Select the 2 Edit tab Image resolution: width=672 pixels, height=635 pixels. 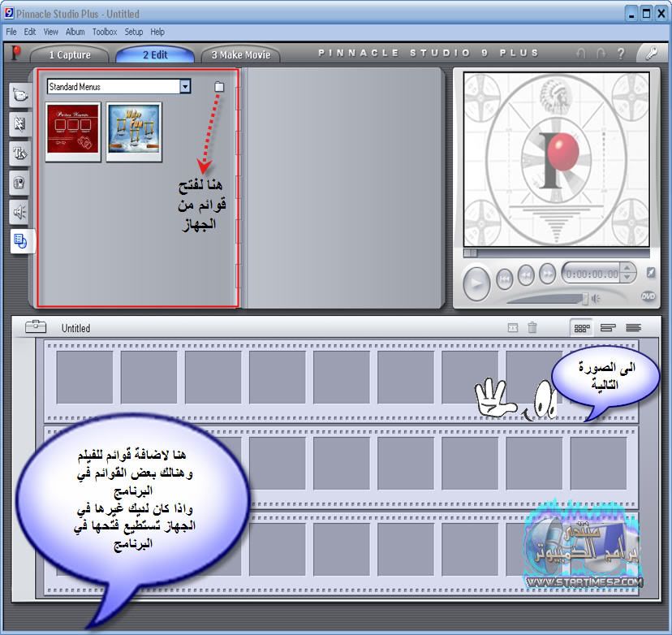155,54
